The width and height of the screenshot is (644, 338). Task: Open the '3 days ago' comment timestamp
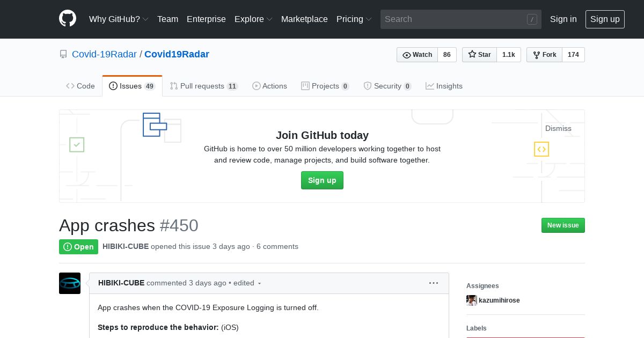pyautogui.click(x=208, y=283)
